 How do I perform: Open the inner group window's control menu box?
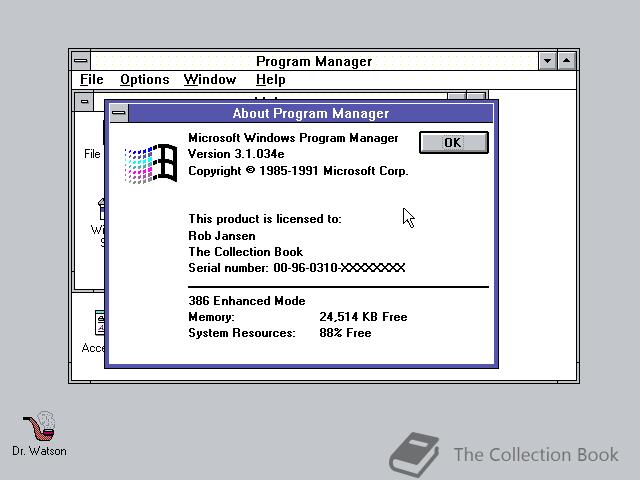(x=84, y=102)
